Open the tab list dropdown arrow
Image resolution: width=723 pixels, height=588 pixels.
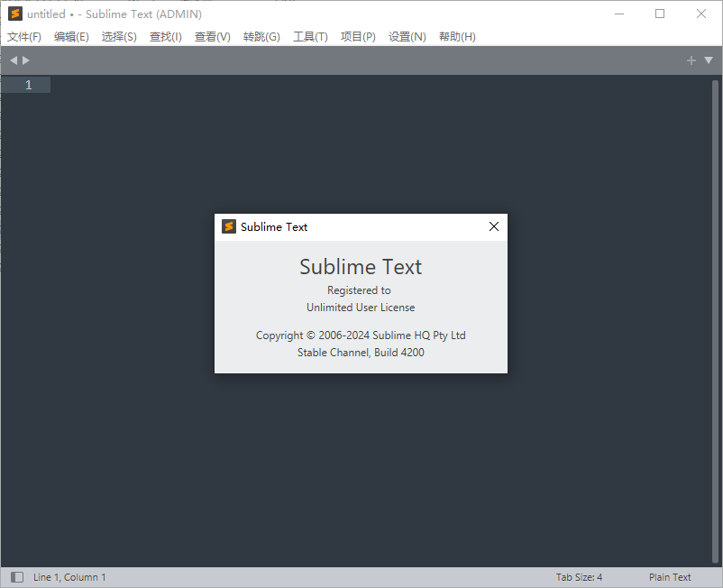click(x=709, y=60)
